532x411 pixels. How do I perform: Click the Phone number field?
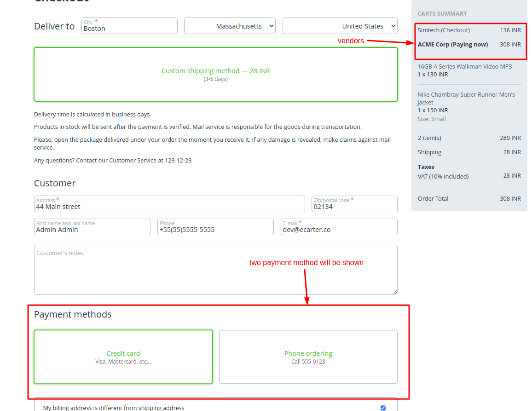[x=215, y=227]
